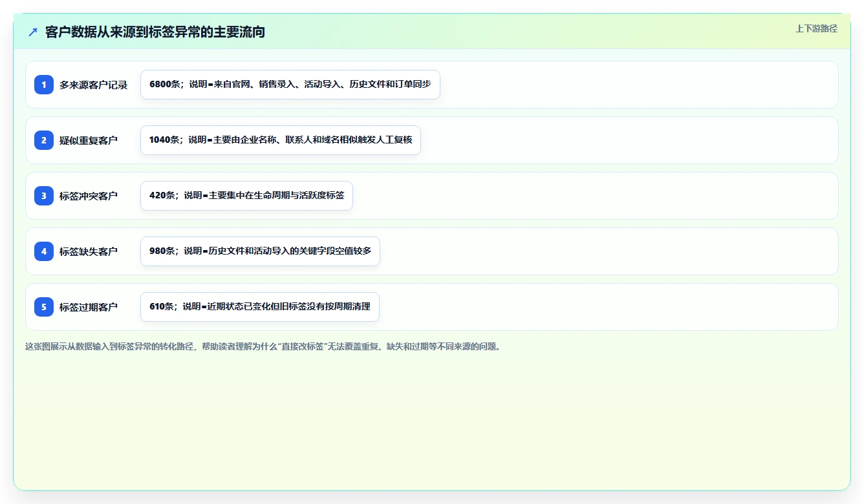This screenshot has height=504, width=864.
Task: Click the 标签缺失客户 label
Action: pyautogui.click(x=89, y=251)
